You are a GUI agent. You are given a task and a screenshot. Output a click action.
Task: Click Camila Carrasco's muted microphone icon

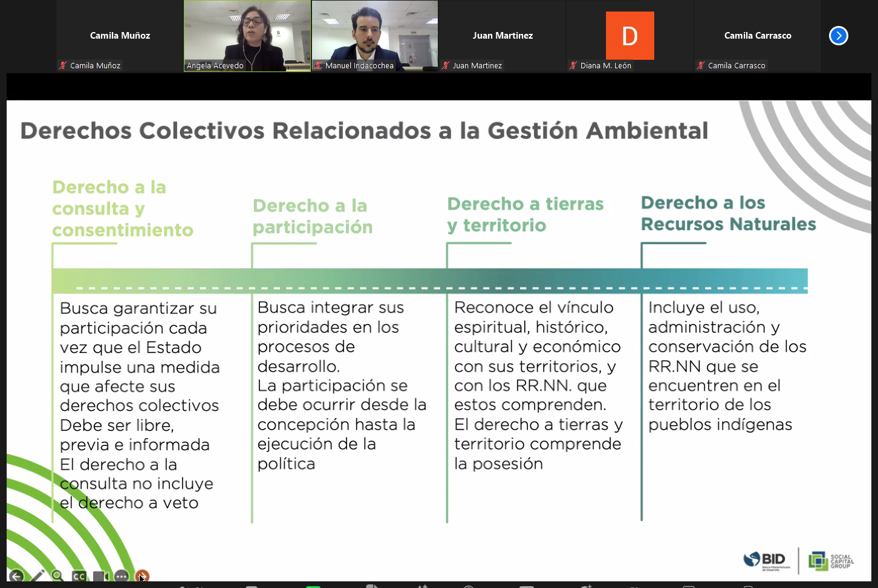coord(701,65)
